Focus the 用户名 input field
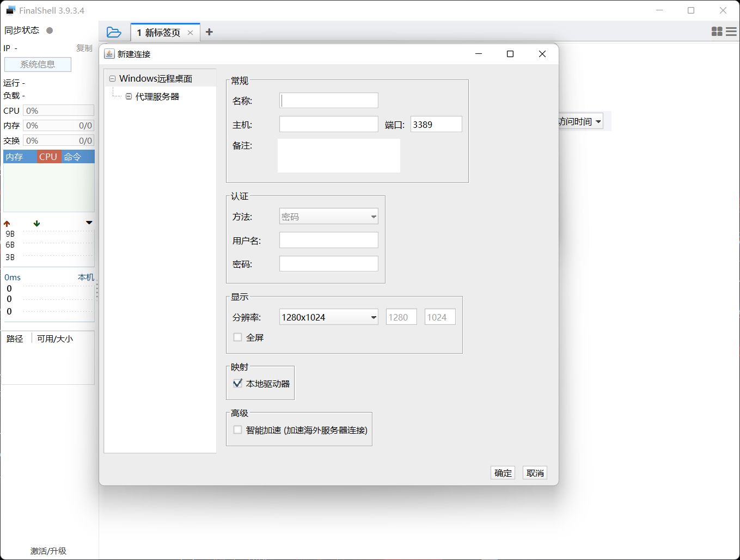This screenshot has width=740, height=560. pos(329,240)
